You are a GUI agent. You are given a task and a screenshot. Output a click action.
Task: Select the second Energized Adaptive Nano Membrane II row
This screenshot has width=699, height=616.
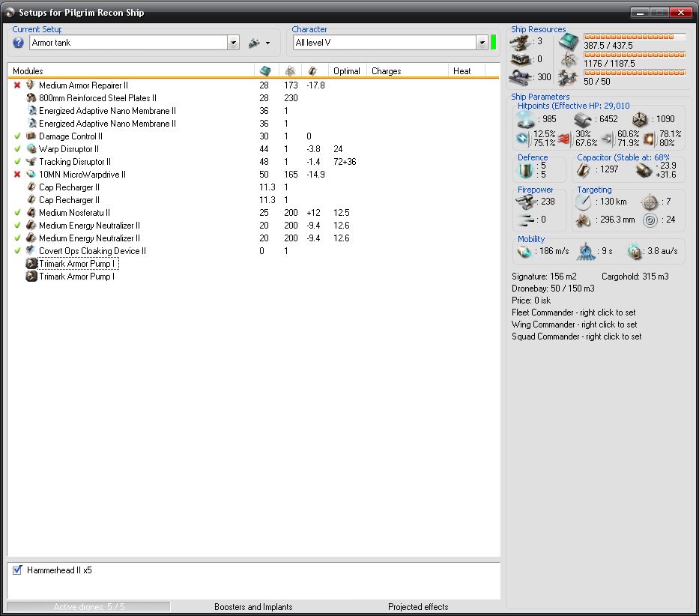[252, 124]
